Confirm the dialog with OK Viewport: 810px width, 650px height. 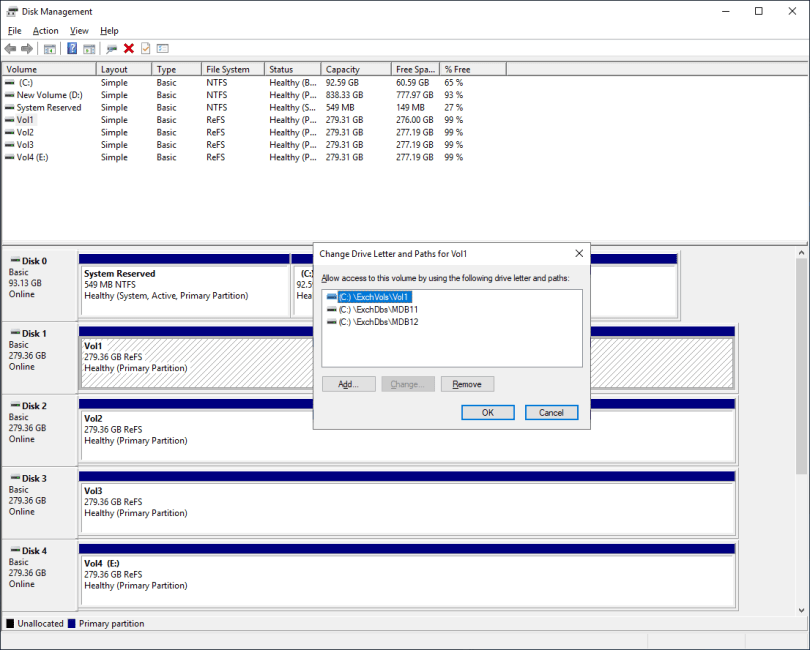coord(487,412)
